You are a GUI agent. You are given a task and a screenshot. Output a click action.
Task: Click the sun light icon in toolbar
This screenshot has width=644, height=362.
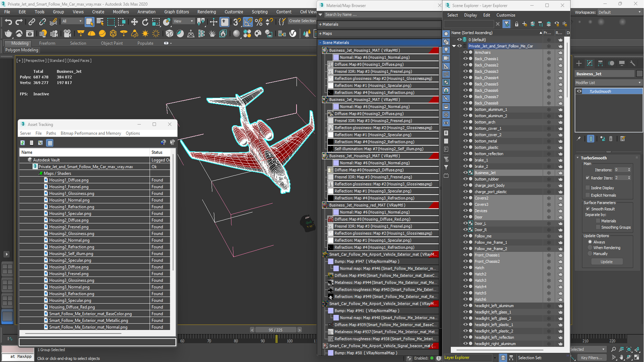pyautogui.click(x=145, y=34)
